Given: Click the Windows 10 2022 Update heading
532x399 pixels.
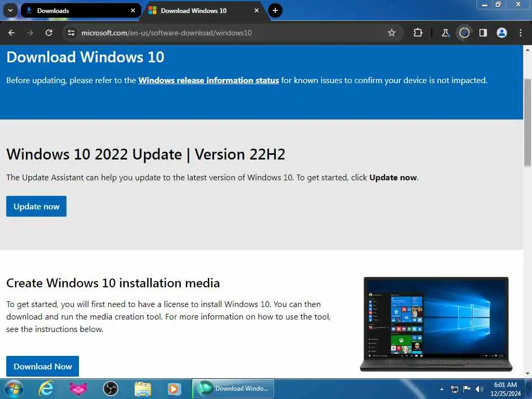Looking at the screenshot, I should 145,154.
